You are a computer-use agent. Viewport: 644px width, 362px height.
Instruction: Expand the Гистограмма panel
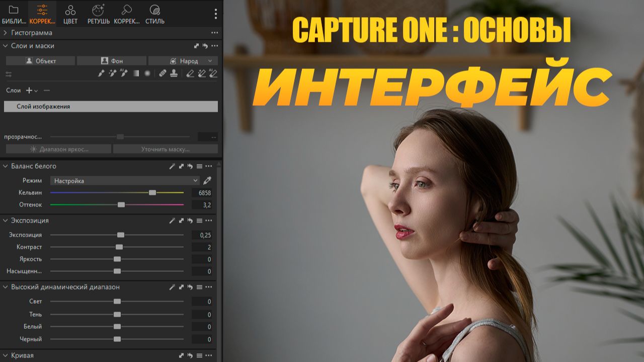click(5, 33)
